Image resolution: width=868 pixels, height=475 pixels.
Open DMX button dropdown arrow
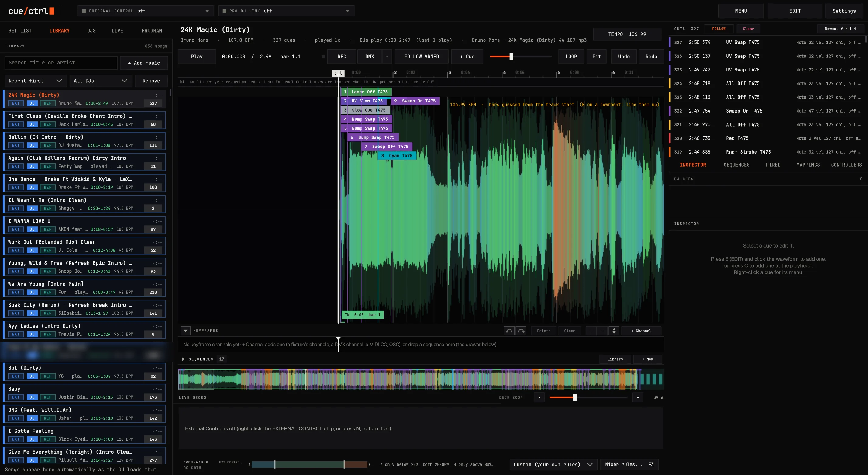[x=387, y=57]
